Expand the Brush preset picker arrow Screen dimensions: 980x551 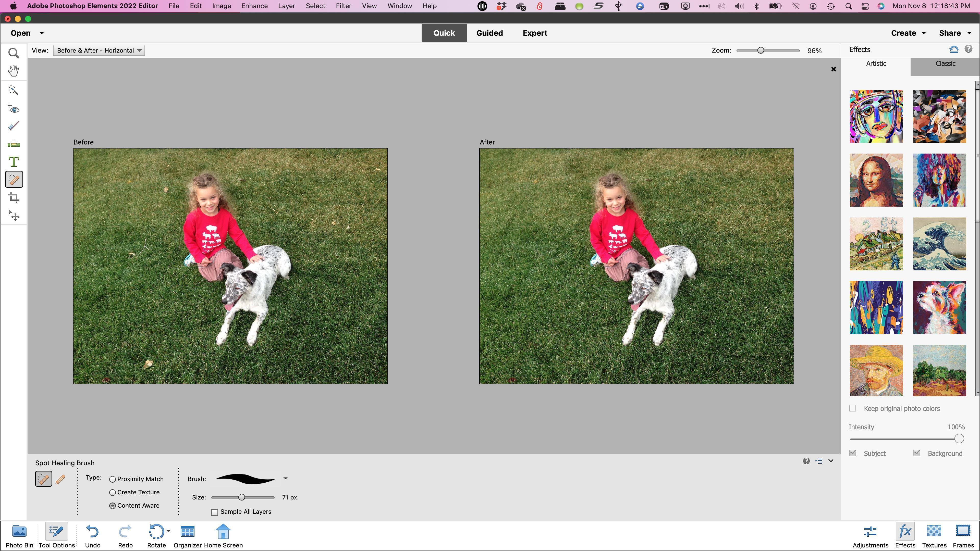pyautogui.click(x=285, y=478)
